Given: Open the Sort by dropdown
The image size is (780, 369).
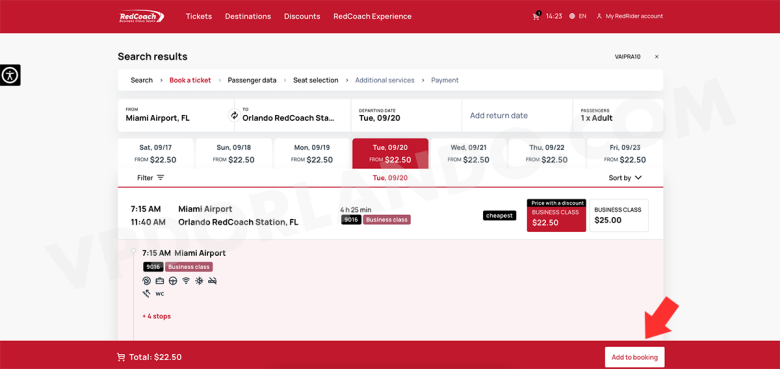Looking at the screenshot, I should [x=625, y=178].
